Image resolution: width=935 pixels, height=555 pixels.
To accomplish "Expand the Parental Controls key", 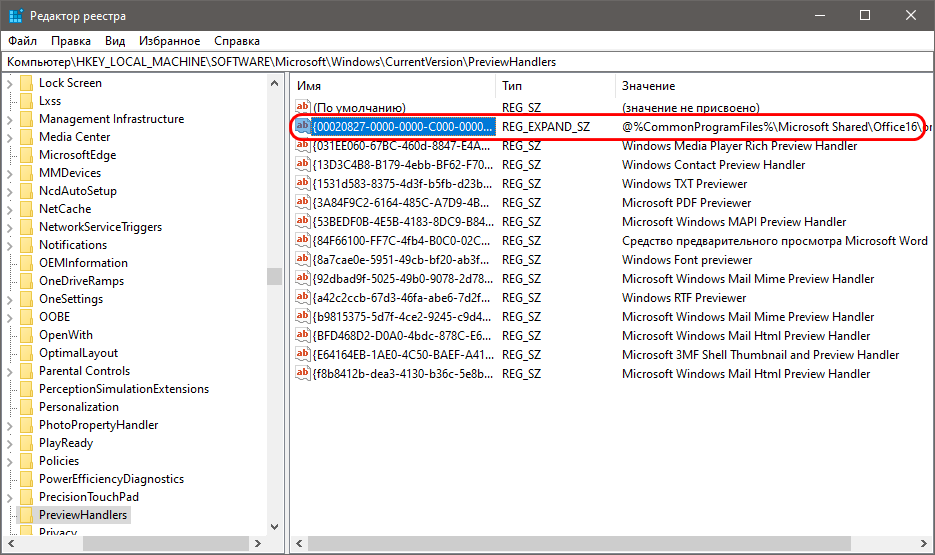I will (x=10, y=371).
